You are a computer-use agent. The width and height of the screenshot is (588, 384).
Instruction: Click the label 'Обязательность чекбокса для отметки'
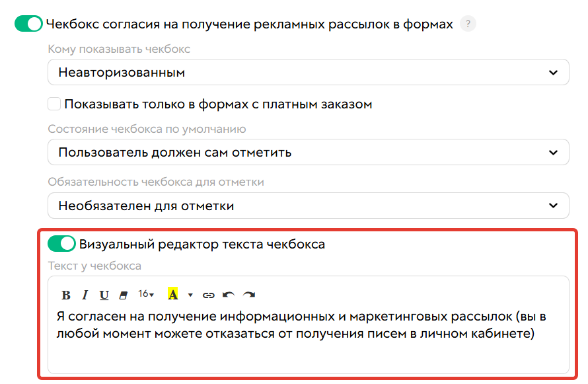(x=156, y=182)
